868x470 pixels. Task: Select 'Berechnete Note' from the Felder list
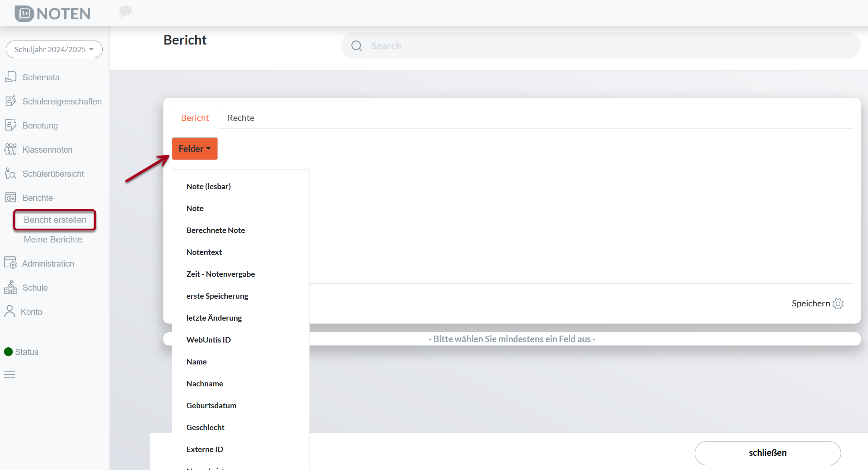216,230
